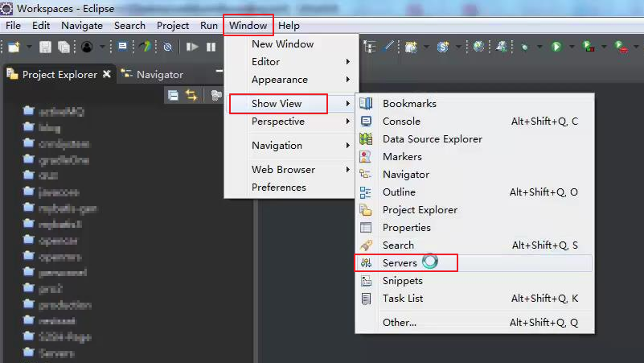Image resolution: width=644 pixels, height=363 pixels.
Task: Open dropdown next to S-plus icon
Action: coord(458,47)
